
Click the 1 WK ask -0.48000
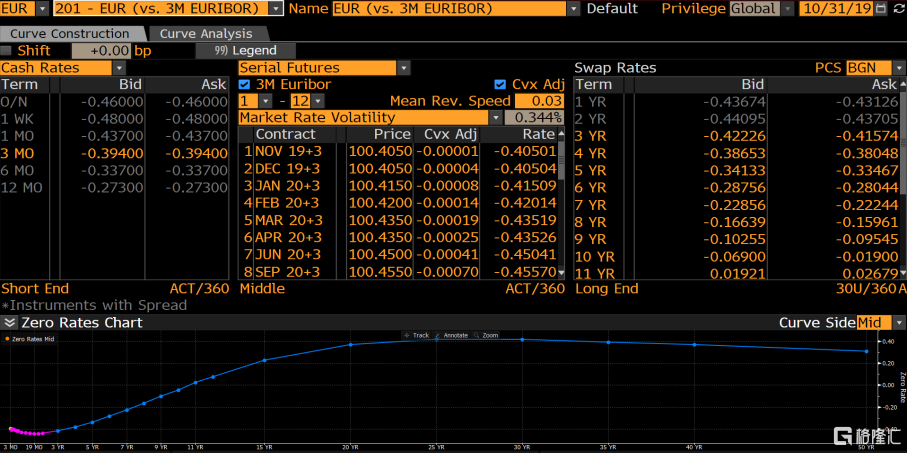[196, 119]
